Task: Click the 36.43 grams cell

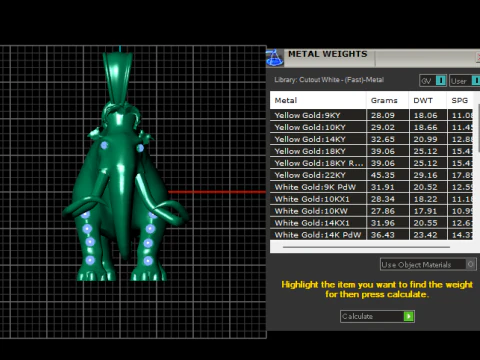Action: [387, 235]
